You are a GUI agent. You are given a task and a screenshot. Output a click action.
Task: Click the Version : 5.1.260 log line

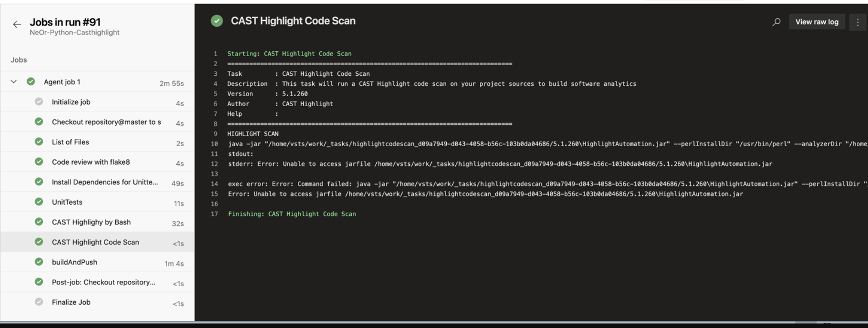[267, 93]
